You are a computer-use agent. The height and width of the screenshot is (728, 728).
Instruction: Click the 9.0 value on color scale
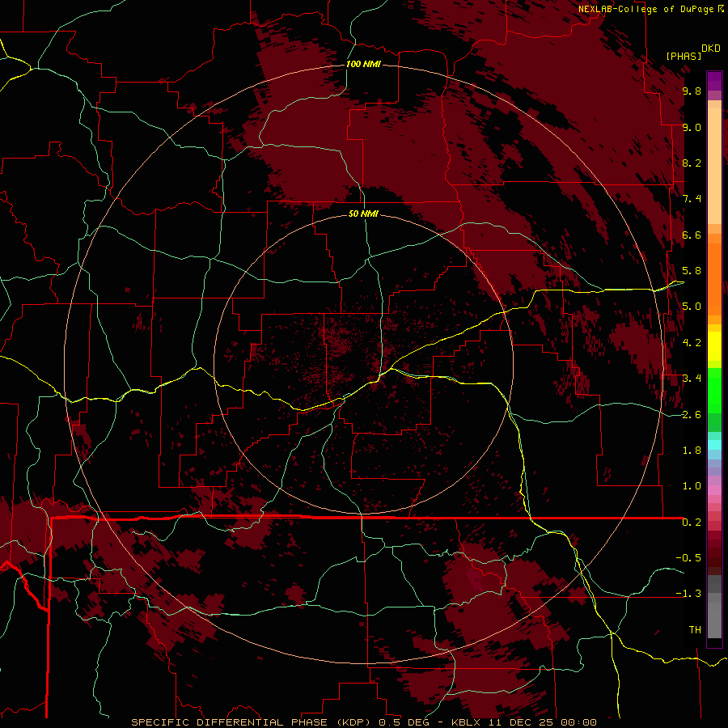(x=692, y=127)
